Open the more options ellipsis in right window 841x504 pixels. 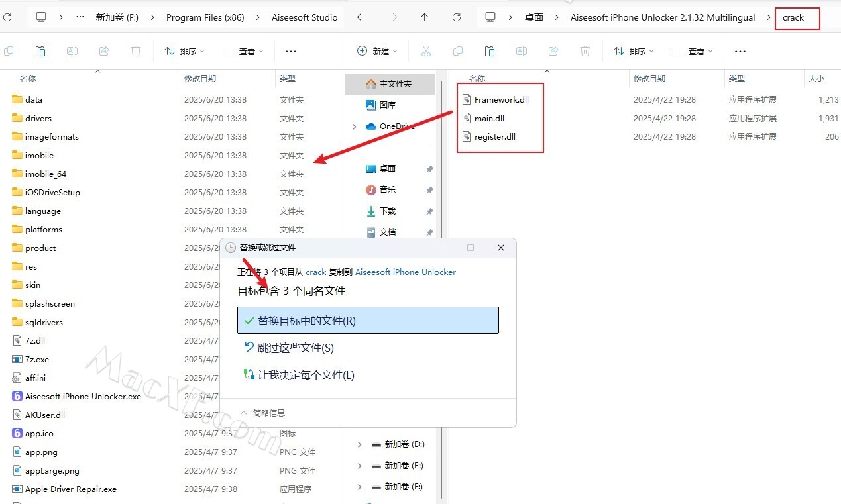click(740, 51)
